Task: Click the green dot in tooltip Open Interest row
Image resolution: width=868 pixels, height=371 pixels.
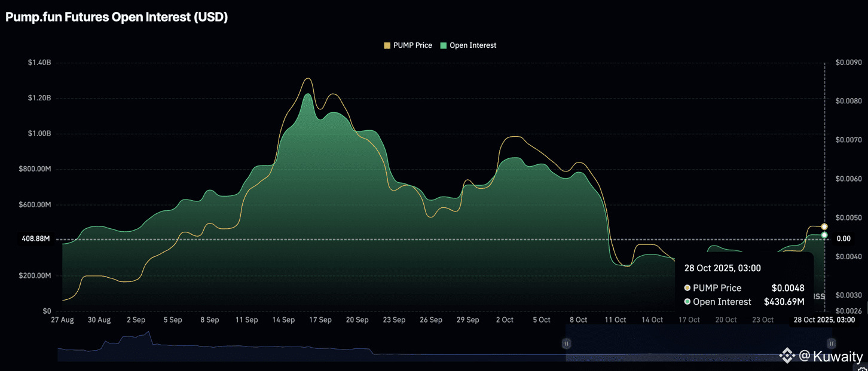Action: [687, 302]
